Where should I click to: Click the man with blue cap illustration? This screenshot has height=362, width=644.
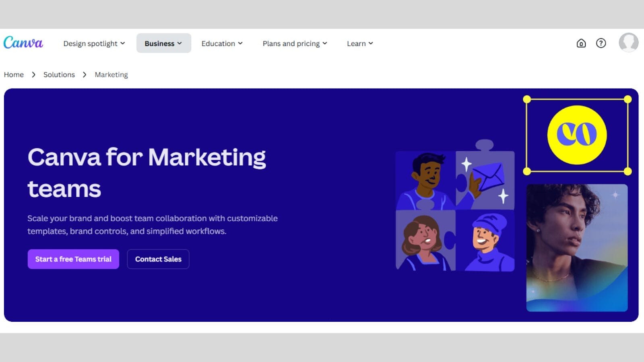click(x=486, y=241)
